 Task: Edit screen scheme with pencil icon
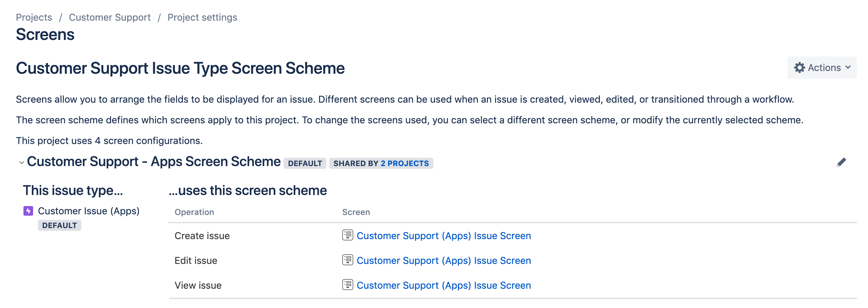coord(841,162)
